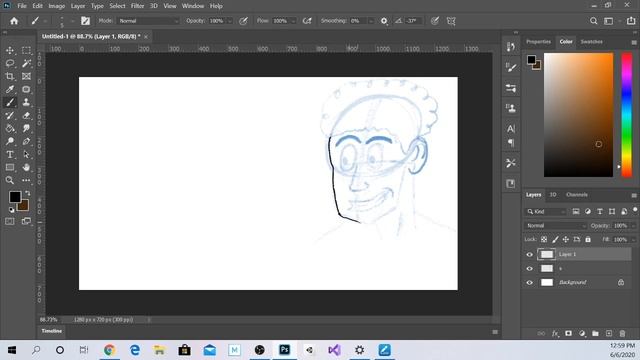Image resolution: width=640 pixels, height=360 pixels.
Task: Click the Background layer thumbnail
Action: [x=547, y=282]
